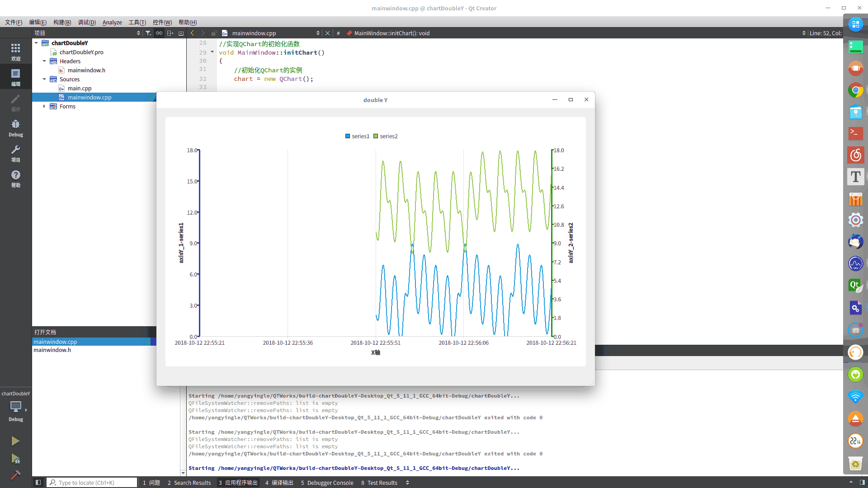Click the Build hammer icon
The width and height of the screenshot is (868, 488).
tap(15, 475)
